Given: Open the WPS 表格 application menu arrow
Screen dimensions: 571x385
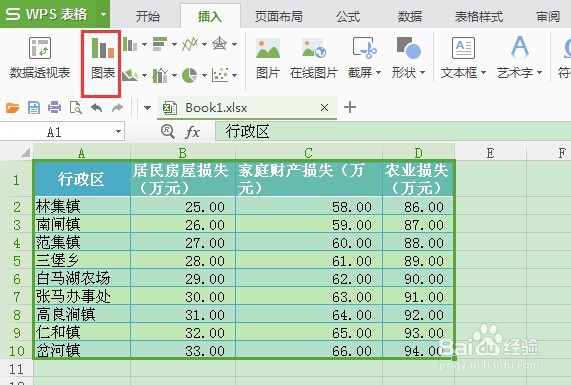Looking at the screenshot, I should (104, 15).
